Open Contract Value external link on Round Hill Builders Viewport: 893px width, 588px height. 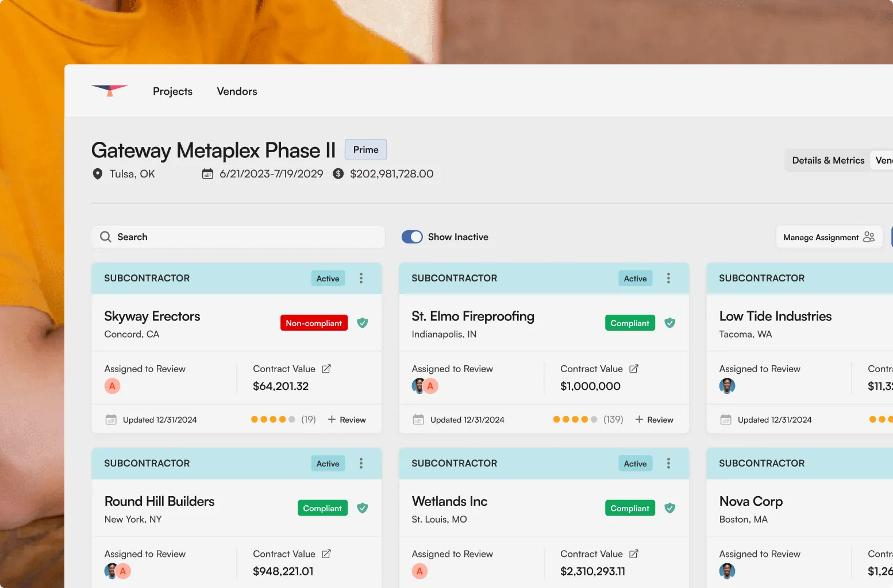point(326,554)
